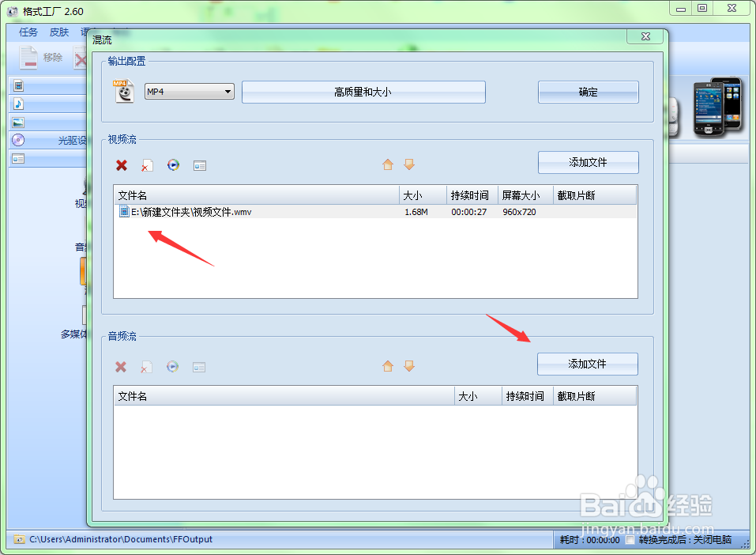Open the audio category in main sidebar
756x555 pixels.
pyautogui.click(x=18, y=104)
